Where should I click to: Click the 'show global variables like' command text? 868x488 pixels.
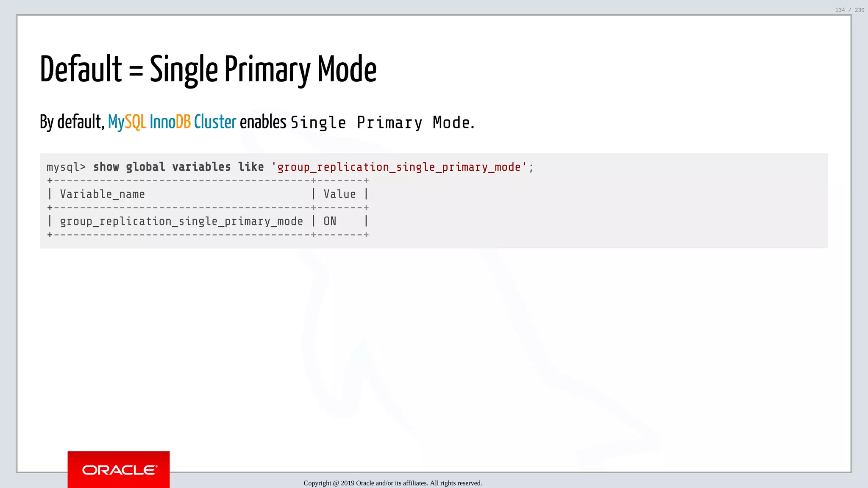[x=178, y=167]
